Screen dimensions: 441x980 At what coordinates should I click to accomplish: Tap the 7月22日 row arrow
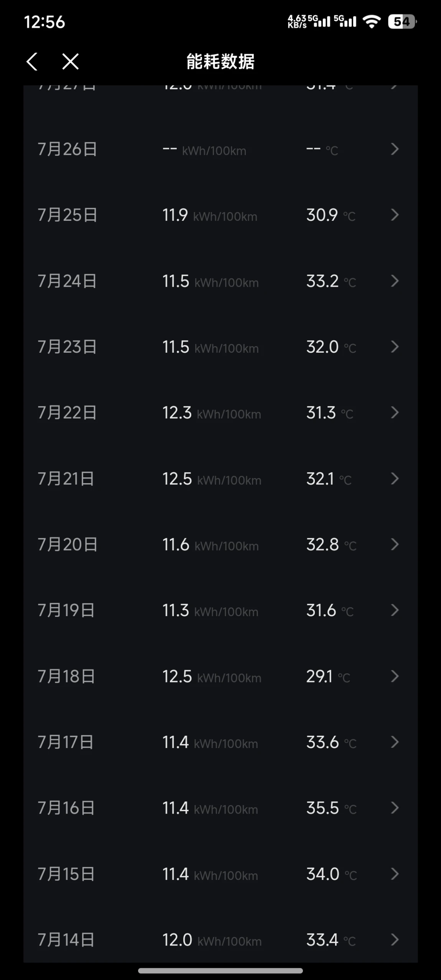coord(395,413)
